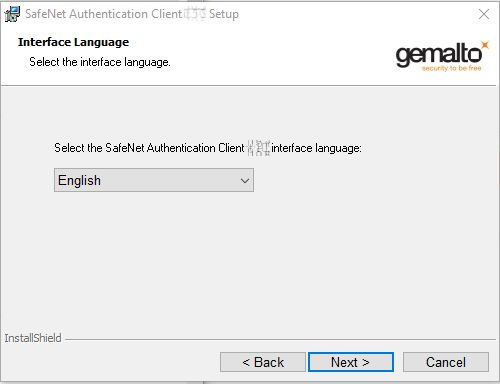Cancel the SafeNet setup
This screenshot has width=500, height=384.
(x=446, y=362)
